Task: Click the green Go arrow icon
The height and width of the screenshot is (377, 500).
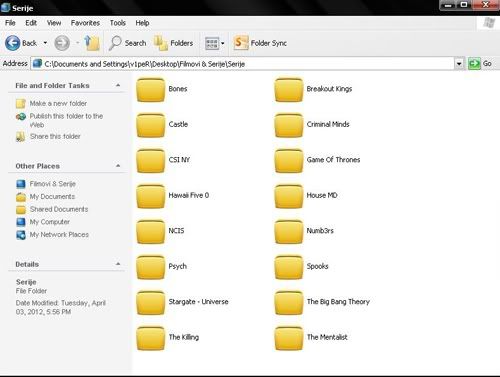Action: (474, 63)
